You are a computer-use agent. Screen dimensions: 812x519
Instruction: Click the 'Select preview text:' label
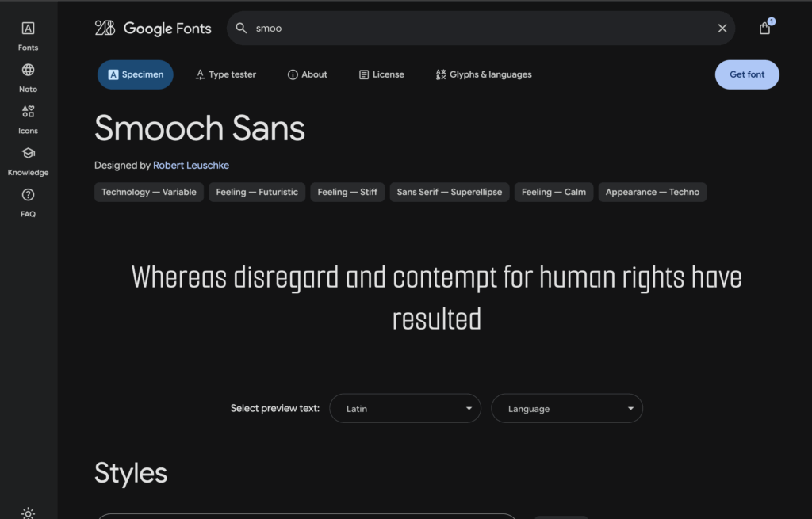click(x=275, y=408)
